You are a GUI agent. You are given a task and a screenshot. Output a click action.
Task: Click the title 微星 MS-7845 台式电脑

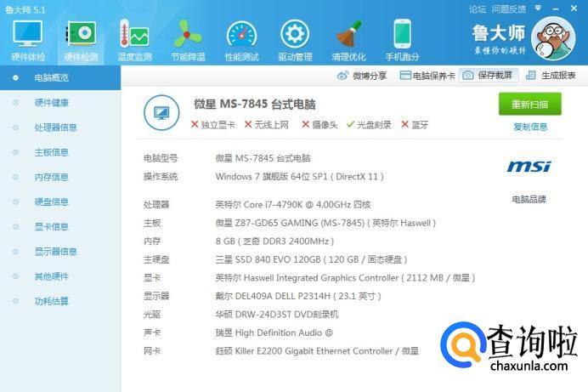(x=255, y=105)
